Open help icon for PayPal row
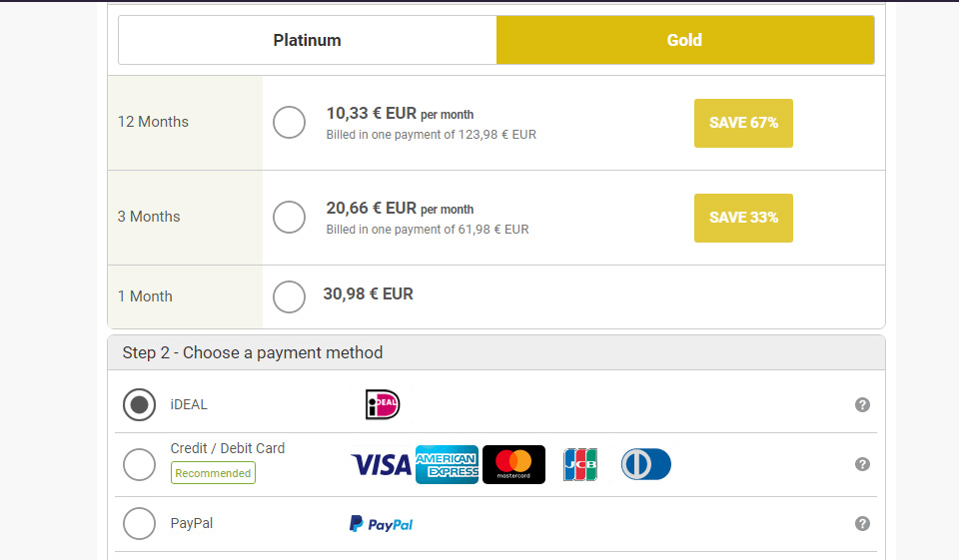This screenshot has height=560, width=959. pos(862,524)
